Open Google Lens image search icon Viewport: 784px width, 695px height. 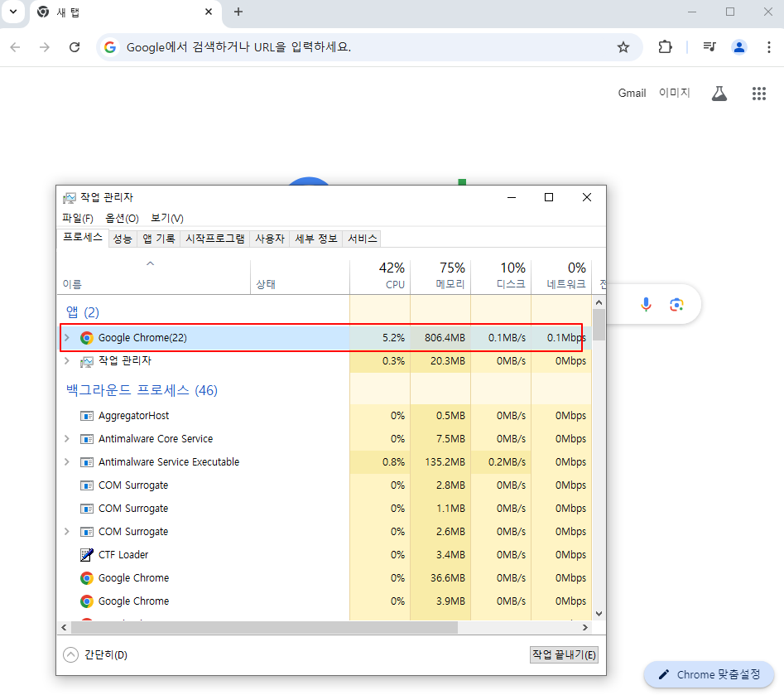tap(676, 304)
